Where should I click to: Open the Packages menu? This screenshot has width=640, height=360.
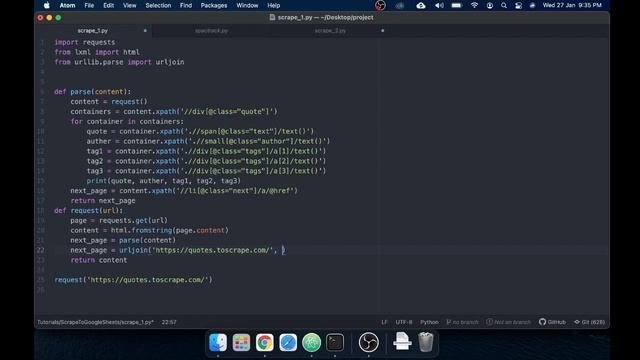(x=213, y=5)
